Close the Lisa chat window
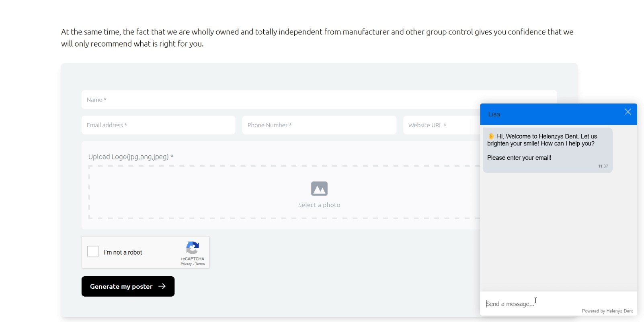The height and width of the screenshot is (322, 644). click(x=628, y=112)
